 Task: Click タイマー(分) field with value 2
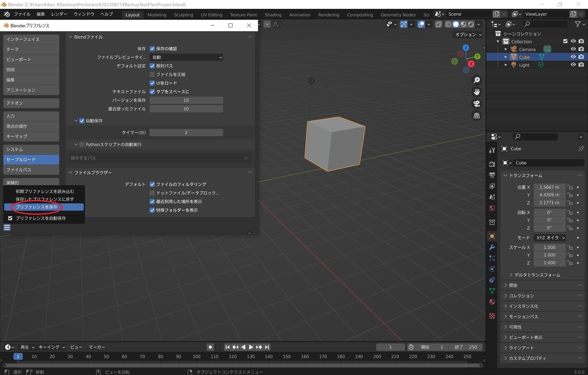186,133
